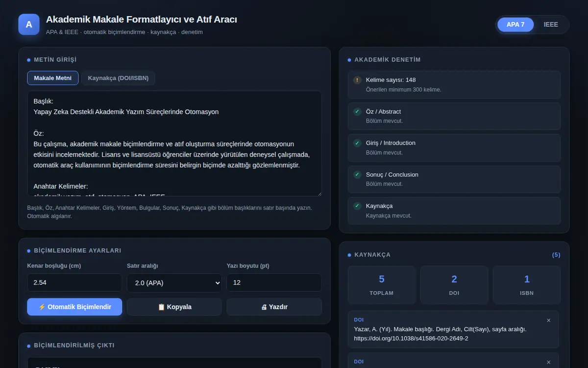The width and height of the screenshot is (588, 368).
Task: Open the Satır aralığı dropdown
Action: coord(174,283)
